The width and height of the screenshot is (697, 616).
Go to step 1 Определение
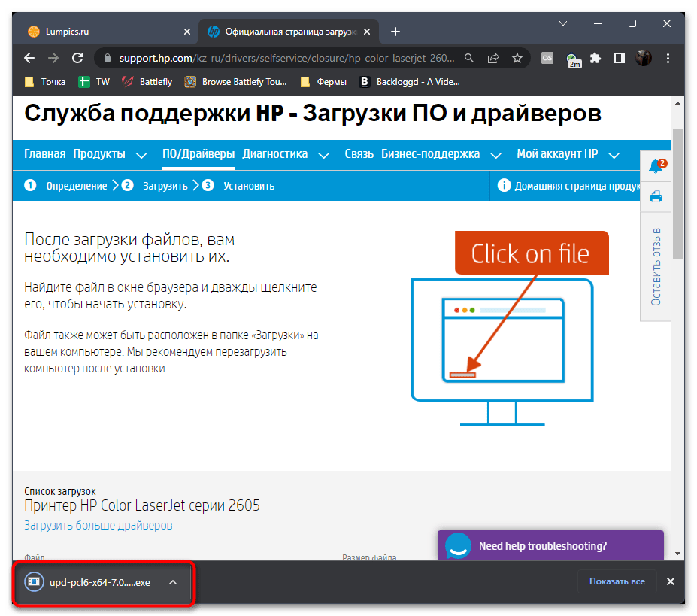coord(65,186)
